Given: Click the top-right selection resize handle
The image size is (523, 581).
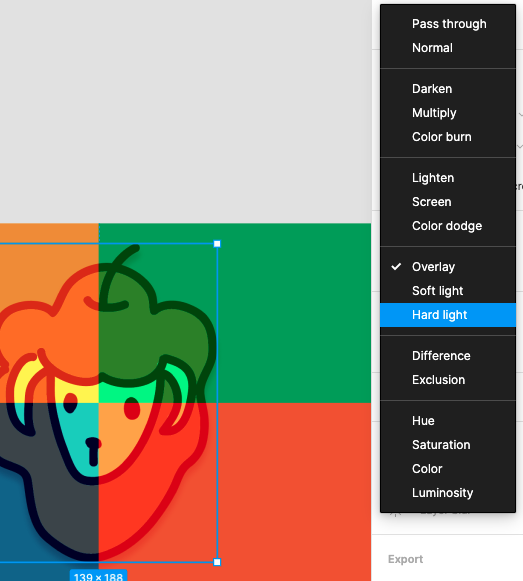Looking at the screenshot, I should pos(217,244).
